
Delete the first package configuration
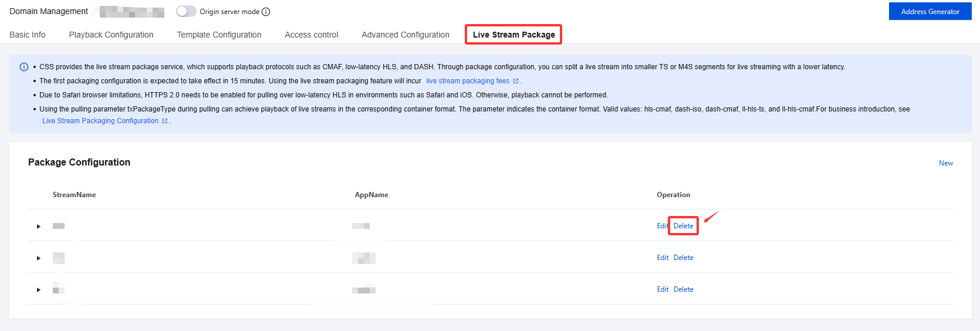(x=683, y=226)
